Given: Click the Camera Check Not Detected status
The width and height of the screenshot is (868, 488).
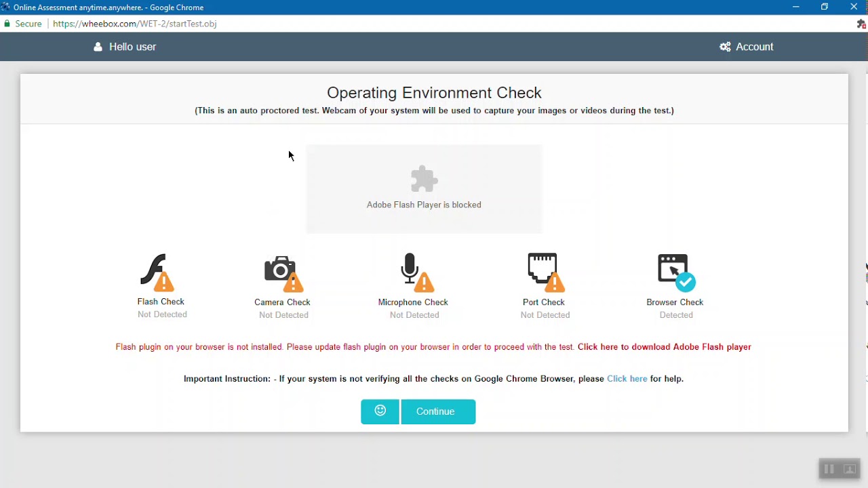Looking at the screenshot, I should pos(283,315).
